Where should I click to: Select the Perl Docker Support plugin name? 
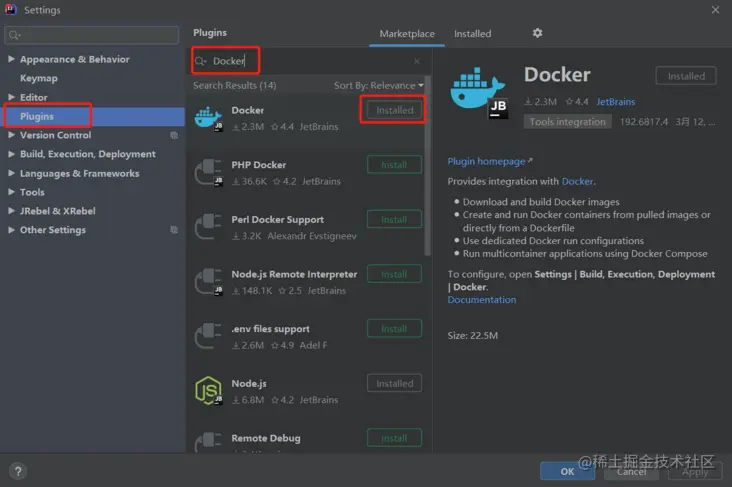tap(277, 219)
